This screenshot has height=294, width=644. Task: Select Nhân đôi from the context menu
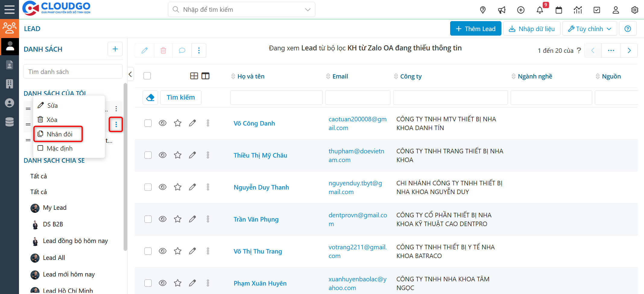58,134
